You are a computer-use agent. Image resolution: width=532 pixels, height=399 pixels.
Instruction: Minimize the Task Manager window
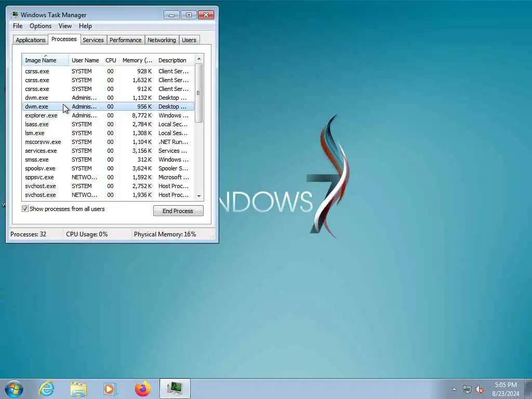pyautogui.click(x=171, y=15)
